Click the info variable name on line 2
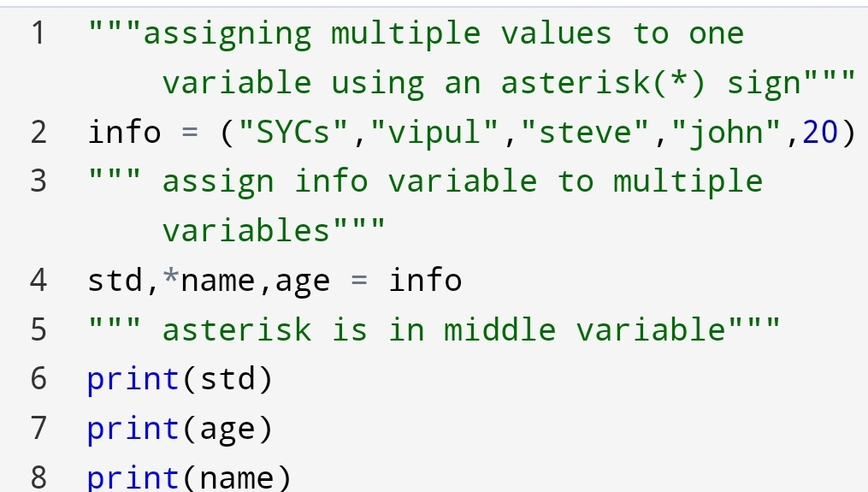Viewport: 868px width, 492px height. (x=124, y=133)
